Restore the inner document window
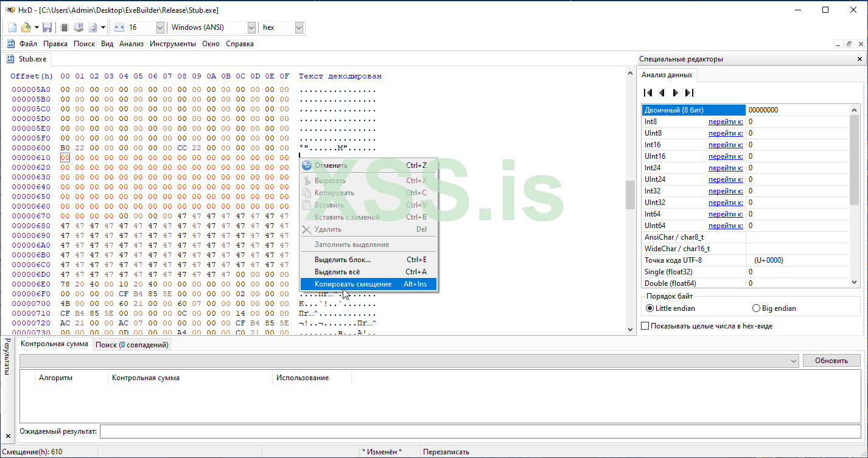This screenshot has height=458, width=868. 849,44
